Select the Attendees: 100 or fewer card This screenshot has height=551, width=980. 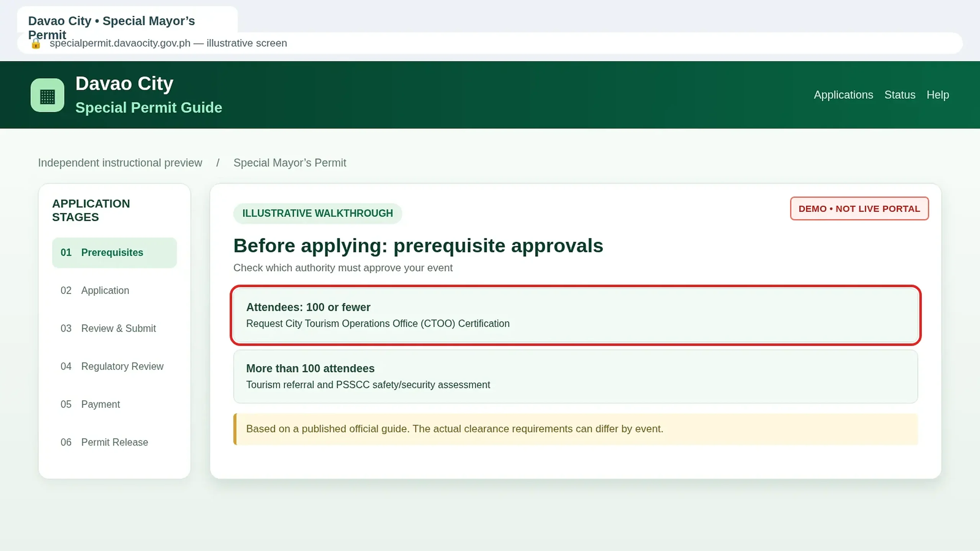click(576, 315)
